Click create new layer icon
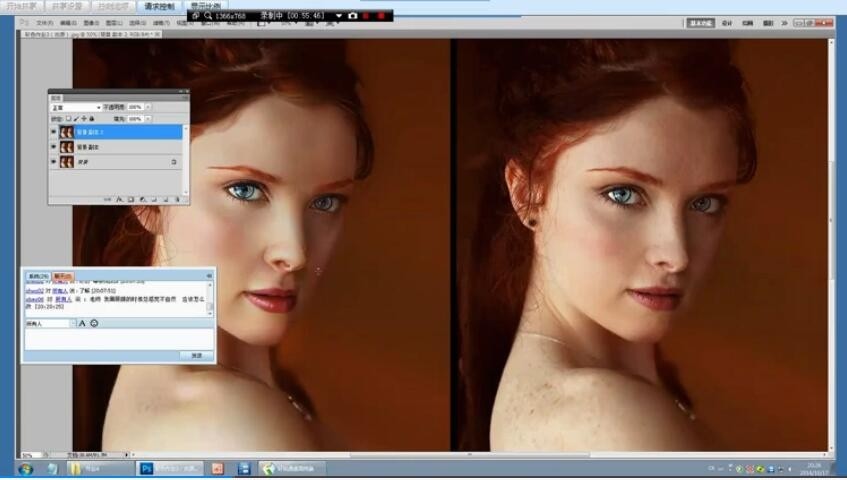 coord(165,200)
